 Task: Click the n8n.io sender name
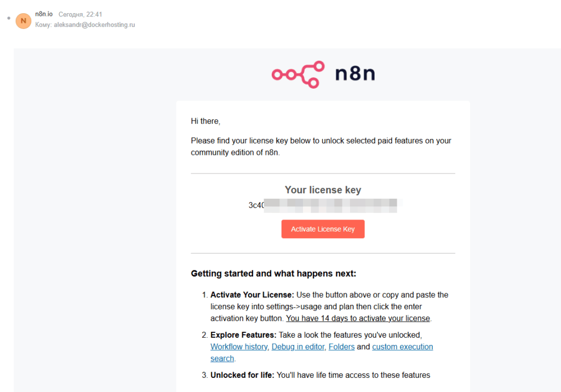(44, 14)
